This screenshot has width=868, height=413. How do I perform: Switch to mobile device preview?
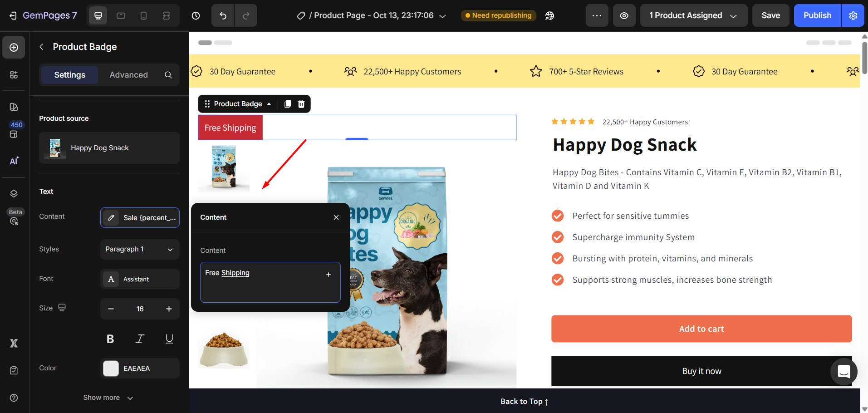143,15
